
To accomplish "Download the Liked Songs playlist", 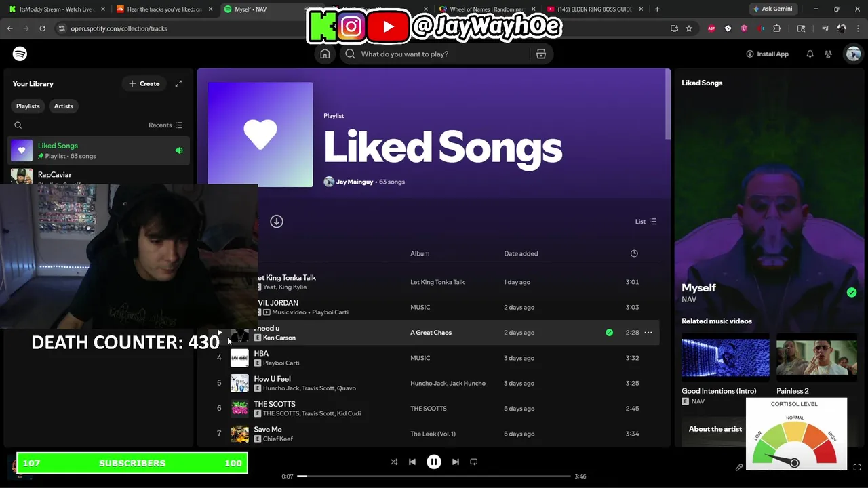I will (x=277, y=222).
